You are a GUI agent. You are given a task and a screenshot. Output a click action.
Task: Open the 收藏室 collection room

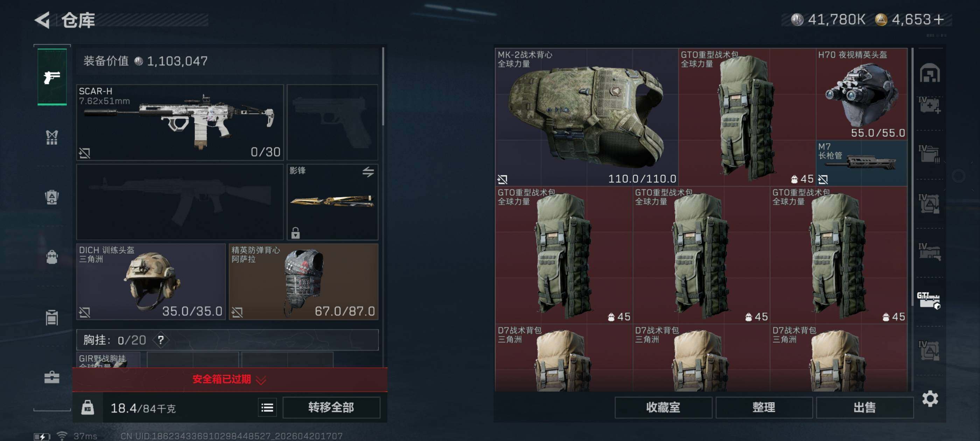click(x=663, y=407)
